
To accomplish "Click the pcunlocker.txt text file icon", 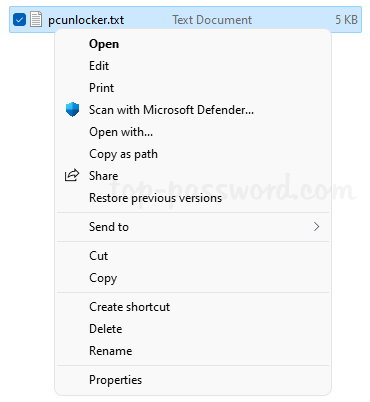I will click(36, 19).
